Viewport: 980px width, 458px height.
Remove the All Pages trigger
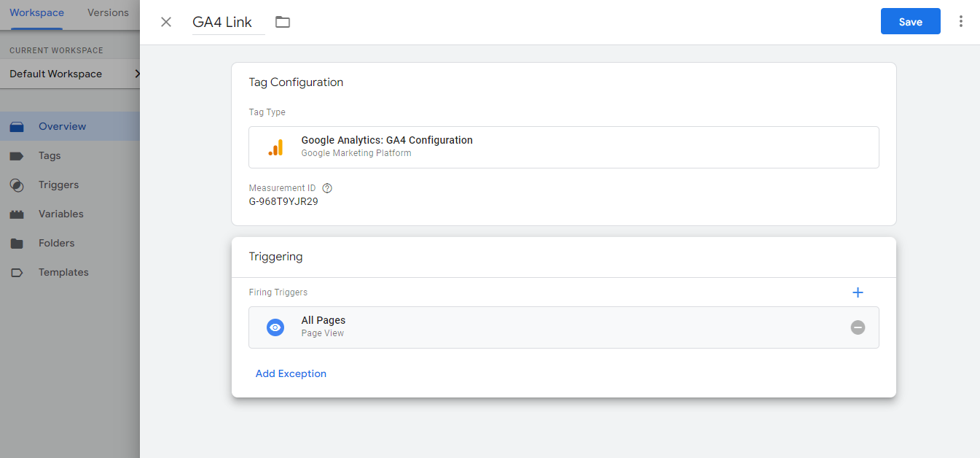coord(858,327)
